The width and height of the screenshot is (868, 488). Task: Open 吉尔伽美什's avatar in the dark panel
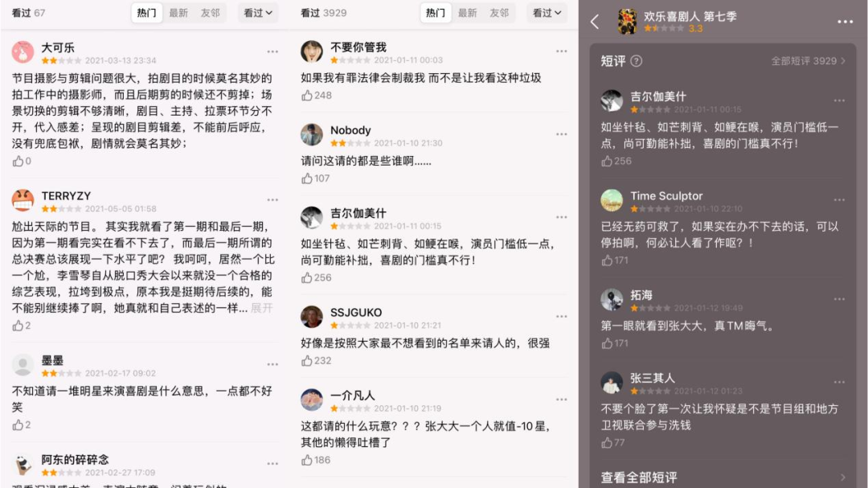[612, 100]
